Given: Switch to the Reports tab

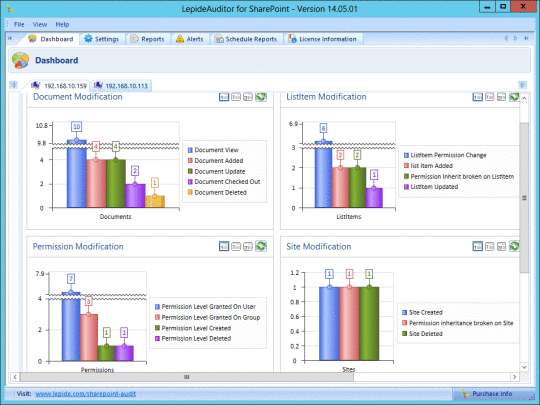Looking at the screenshot, I should 147,39.
